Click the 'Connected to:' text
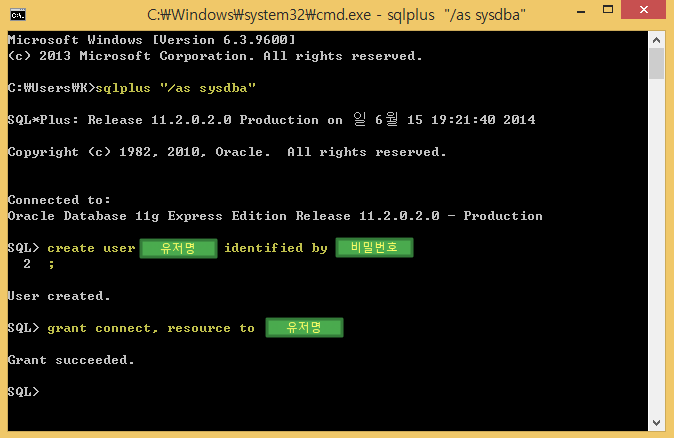 click(x=59, y=200)
